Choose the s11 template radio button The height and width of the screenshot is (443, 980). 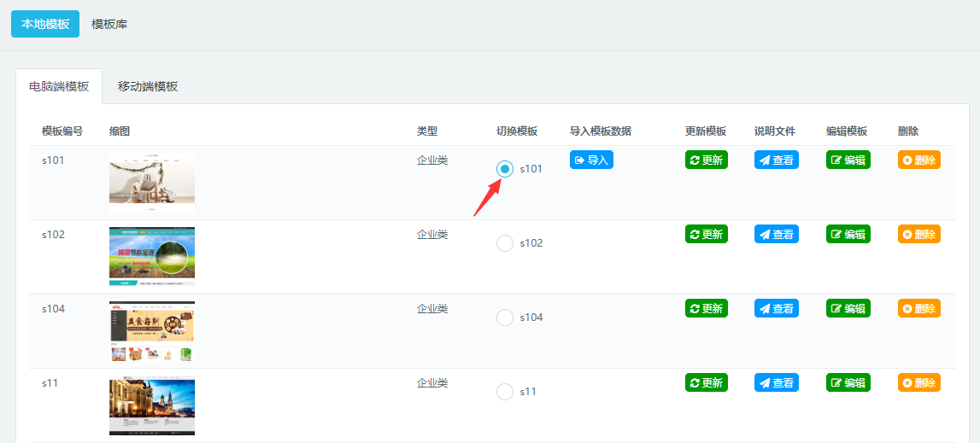(505, 392)
